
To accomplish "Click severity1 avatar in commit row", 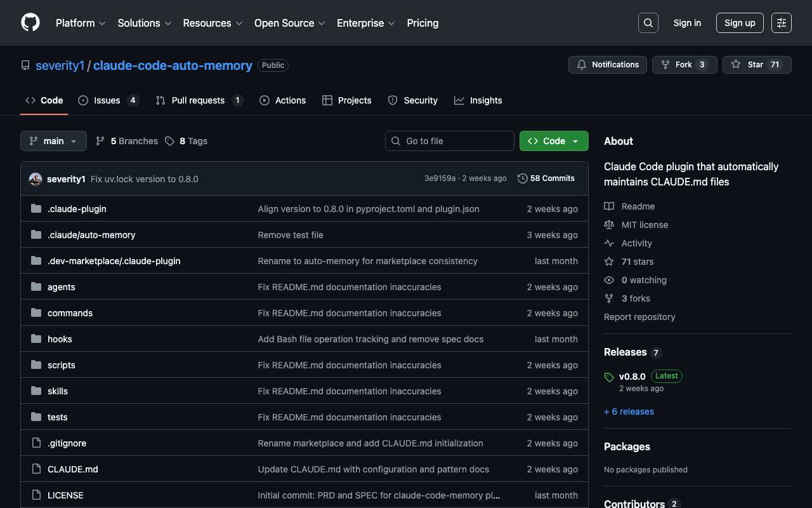I will tap(36, 179).
